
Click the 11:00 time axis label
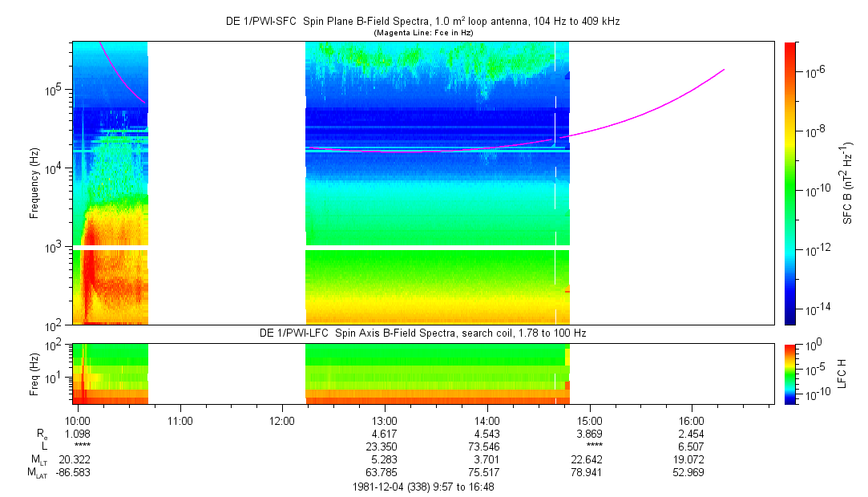[x=180, y=420]
